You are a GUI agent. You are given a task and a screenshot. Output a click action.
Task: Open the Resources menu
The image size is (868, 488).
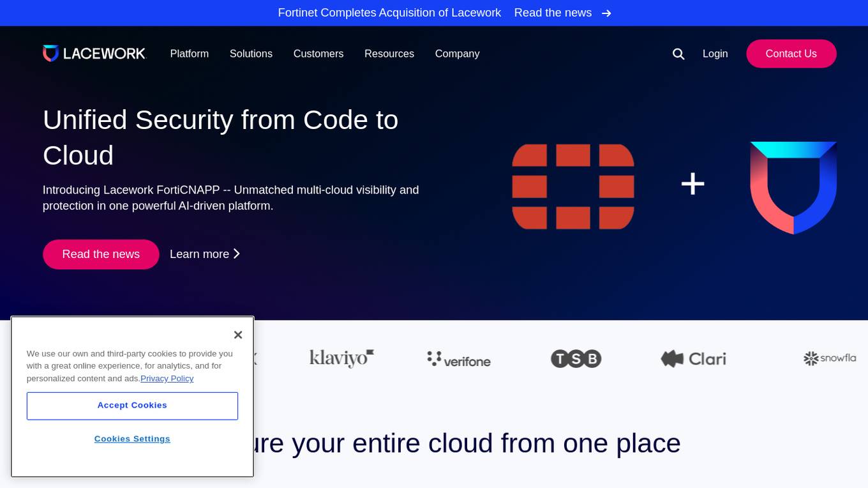(x=389, y=54)
